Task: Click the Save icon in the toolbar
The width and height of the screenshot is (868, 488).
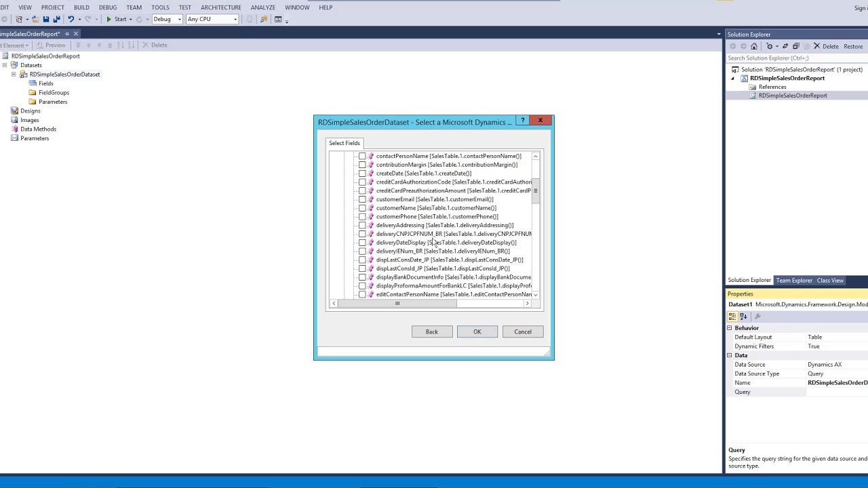Action: coord(45,19)
